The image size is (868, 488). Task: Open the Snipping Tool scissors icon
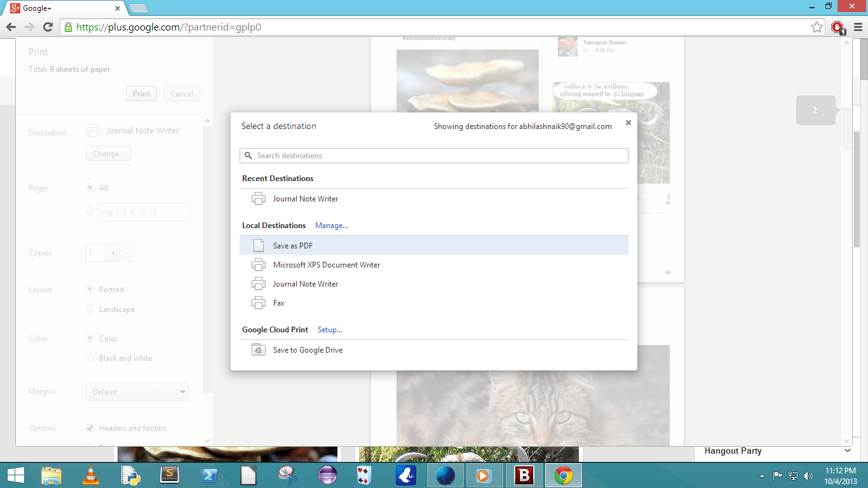288,475
